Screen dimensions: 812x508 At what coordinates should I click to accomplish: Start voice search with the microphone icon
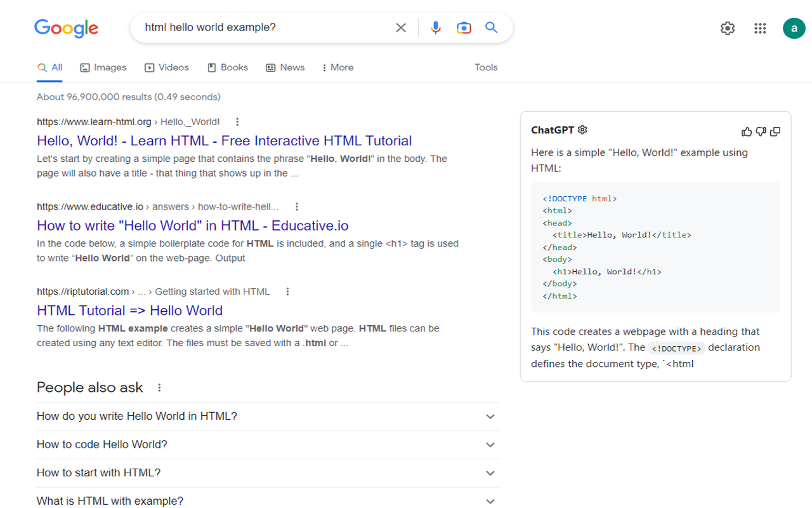tap(436, 28)
